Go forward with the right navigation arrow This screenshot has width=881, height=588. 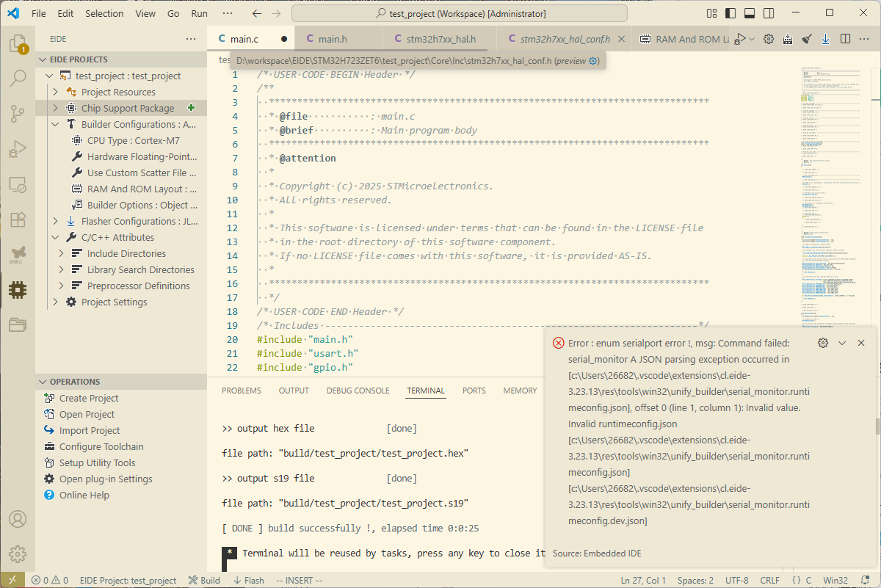(x=276, y=13)
